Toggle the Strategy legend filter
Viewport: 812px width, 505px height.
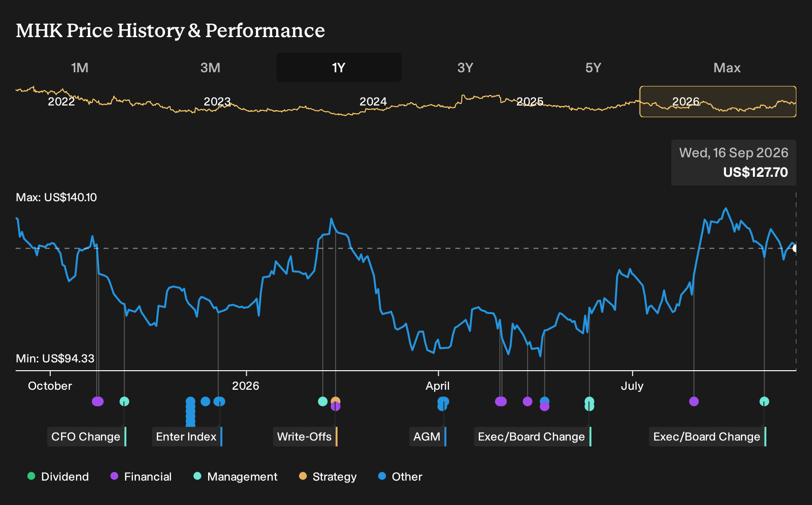(328, 477)
